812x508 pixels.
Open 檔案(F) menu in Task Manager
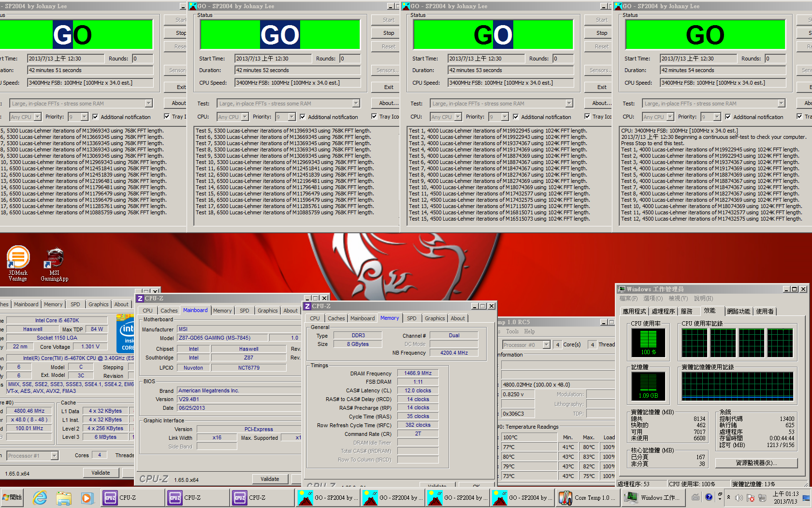coord(629,299)
